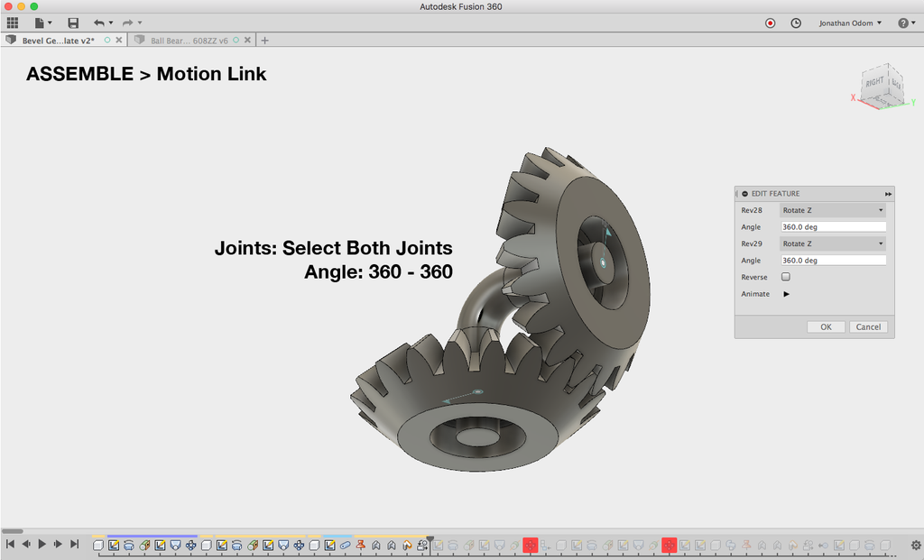Image resolution: width=924 pixels, height=560 pixels.
Task: Collapse the Edit Feature dialog minus icon
Action: point(744,194)
